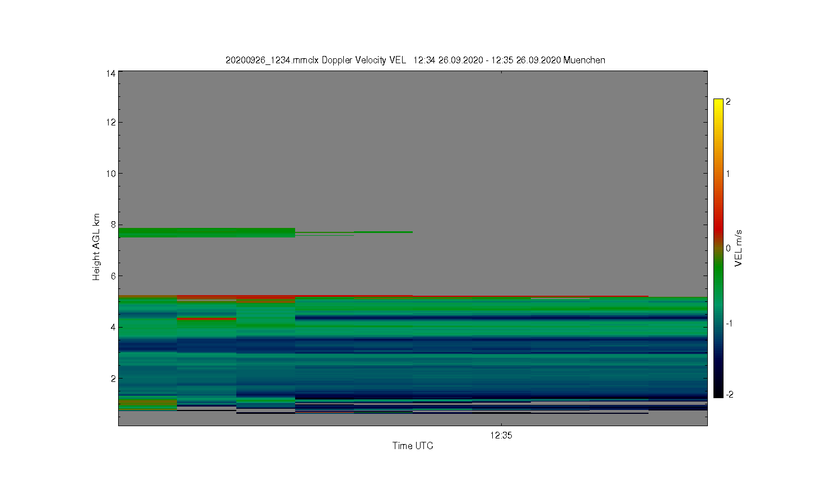Click the y-axis tick label 2

pyautogui.click(x=113, y=379)
